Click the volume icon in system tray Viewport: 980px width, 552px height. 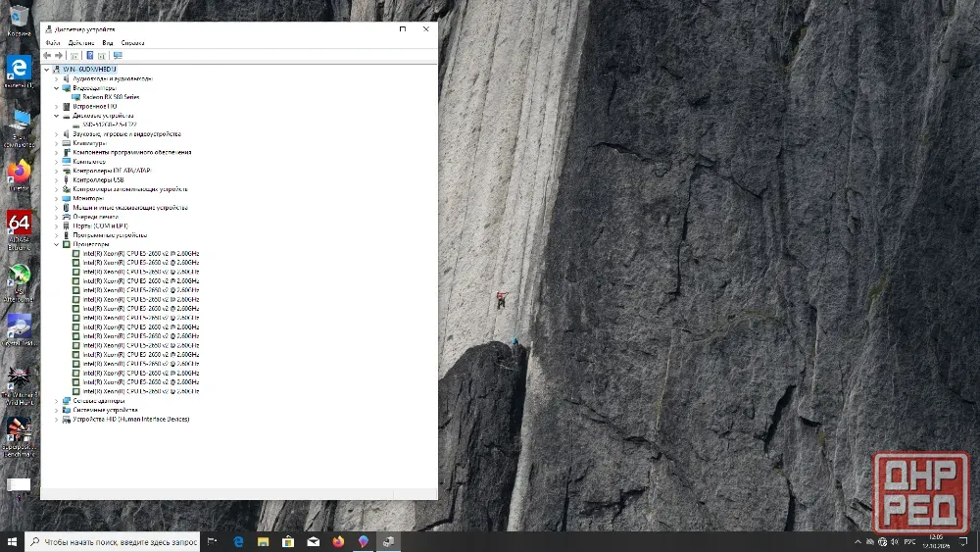pyautogui.click(x=895, y=542)
